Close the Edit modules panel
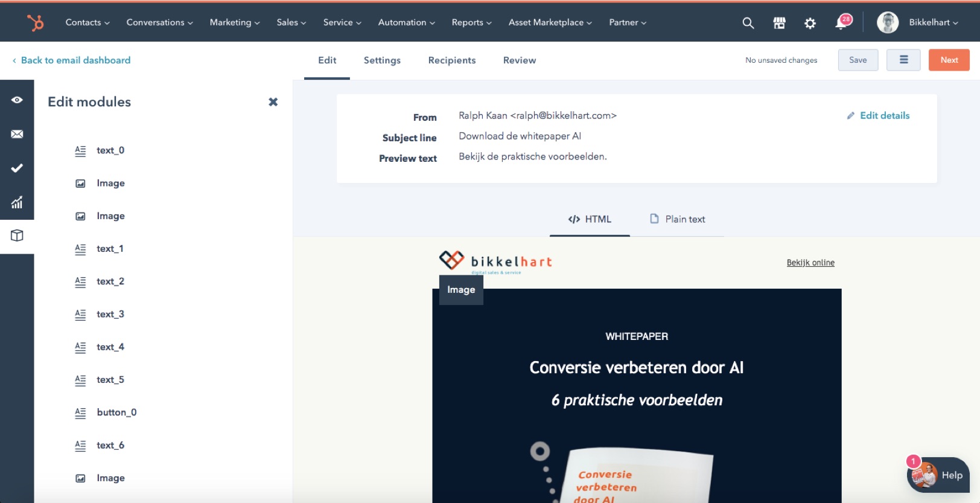980x503 pixels. tap(273, 102)
